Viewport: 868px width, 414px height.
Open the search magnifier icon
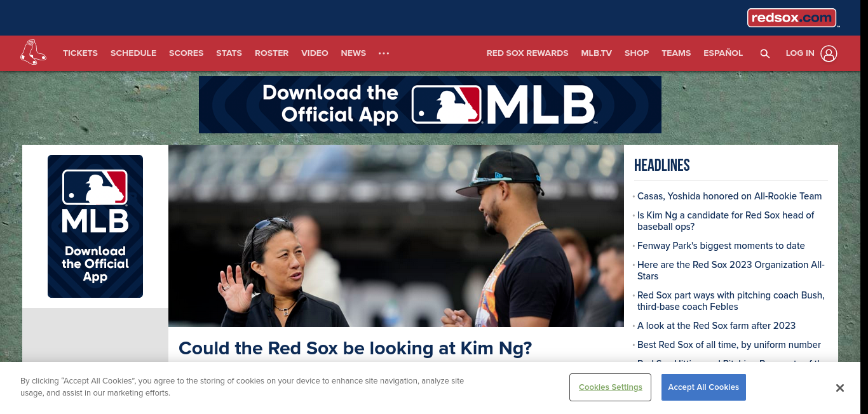click(764, 53)
